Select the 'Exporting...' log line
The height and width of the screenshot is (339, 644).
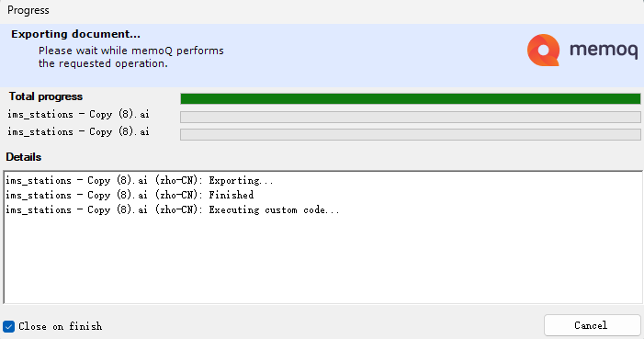[140, 180]
